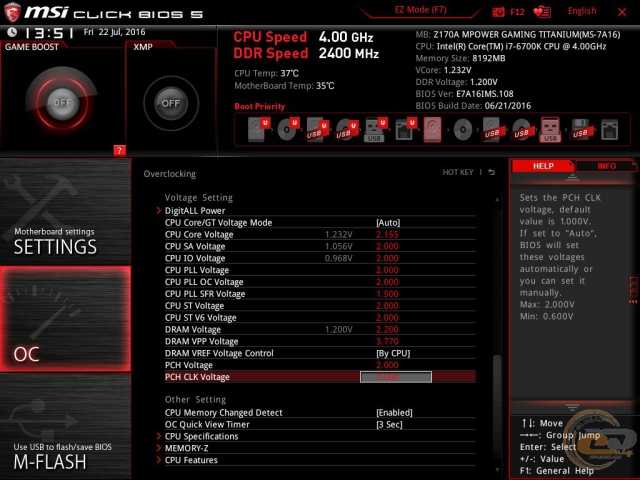Select the CPU PLL Voltage row
640x480 pixels.
coord(320,270)
